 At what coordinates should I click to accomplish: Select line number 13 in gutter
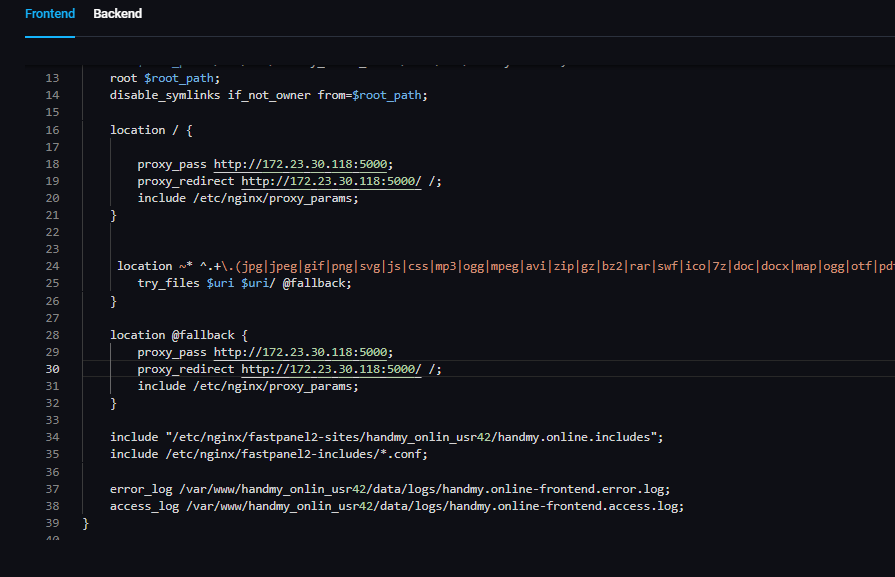pos(53,78)
